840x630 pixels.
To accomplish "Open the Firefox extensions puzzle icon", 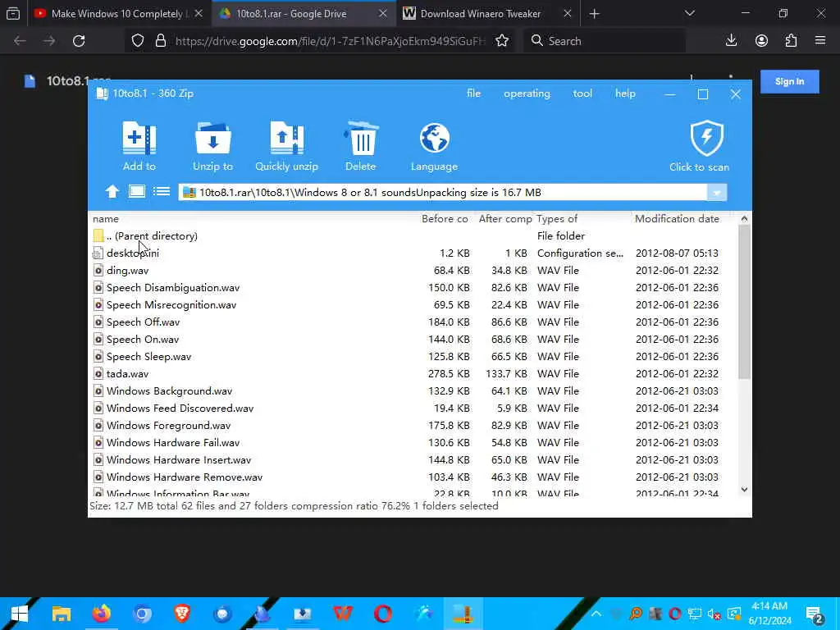I will click(x=791, y=41).
